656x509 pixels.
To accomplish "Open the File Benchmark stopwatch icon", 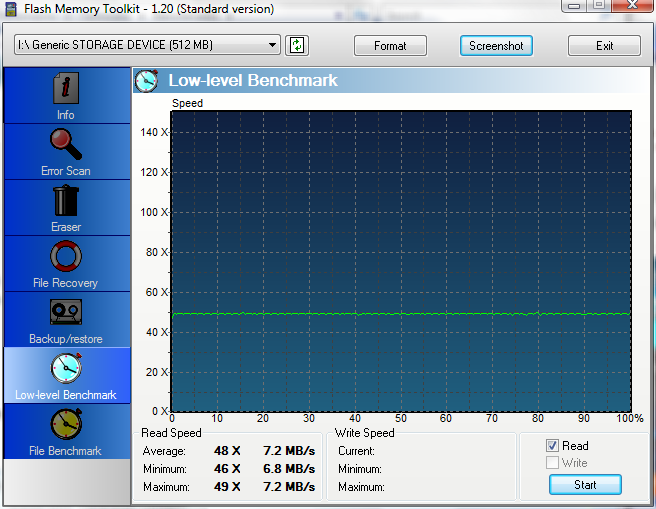I will click(65, 425).
